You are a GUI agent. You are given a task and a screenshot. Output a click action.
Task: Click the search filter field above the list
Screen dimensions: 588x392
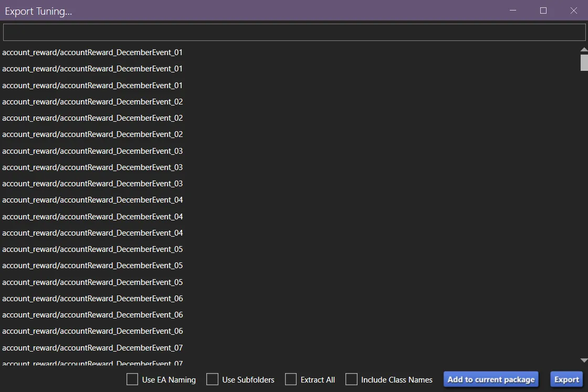click(294, 31)
